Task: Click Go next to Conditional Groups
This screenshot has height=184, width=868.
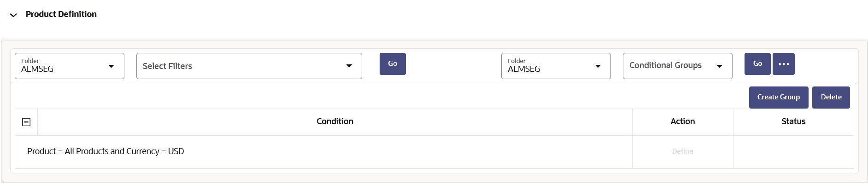Action: [757, 64]
